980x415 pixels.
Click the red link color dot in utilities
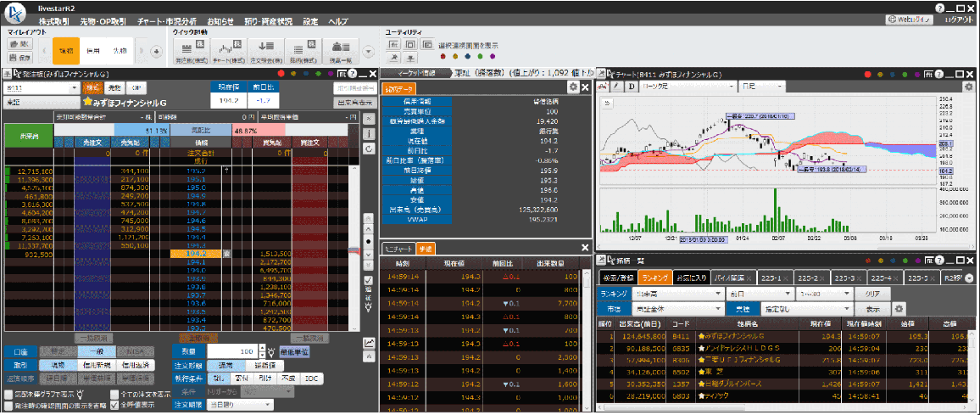click(443, 57)
